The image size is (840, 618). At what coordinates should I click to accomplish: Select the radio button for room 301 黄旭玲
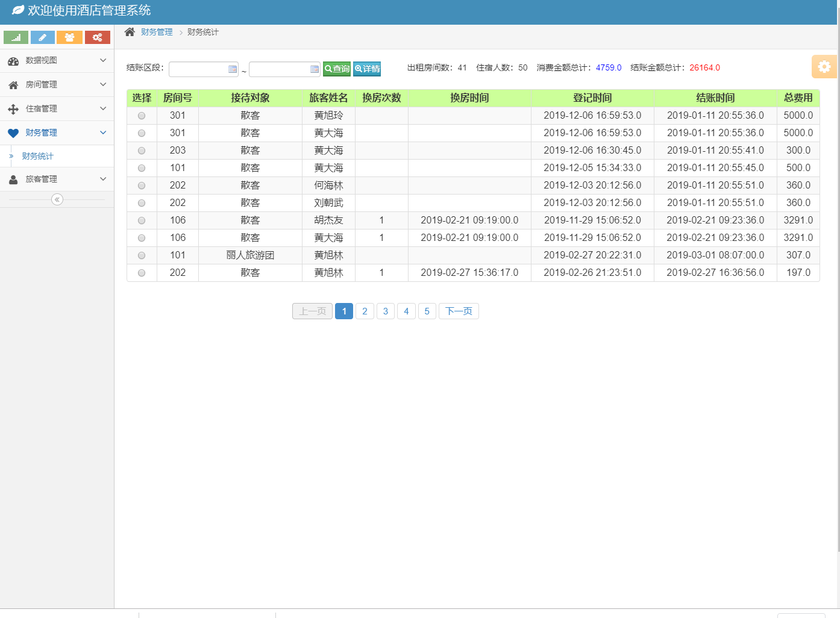(x=142, y=115)
